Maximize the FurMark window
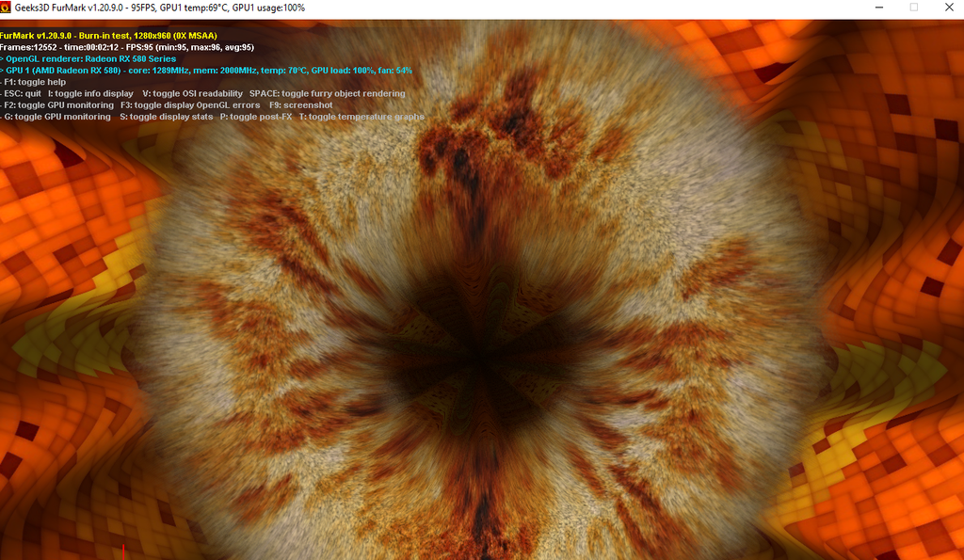Viewport: 964px width, 560px height. tap(913, 8)
